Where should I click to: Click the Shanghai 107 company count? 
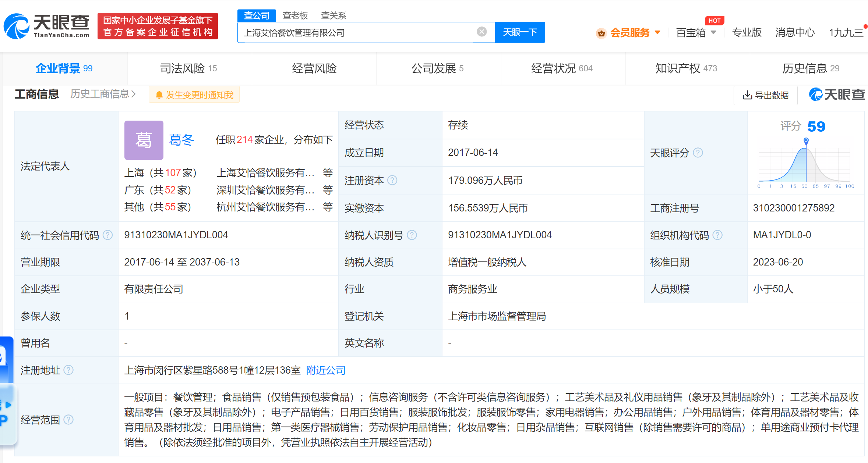click(x=173, y=172)
